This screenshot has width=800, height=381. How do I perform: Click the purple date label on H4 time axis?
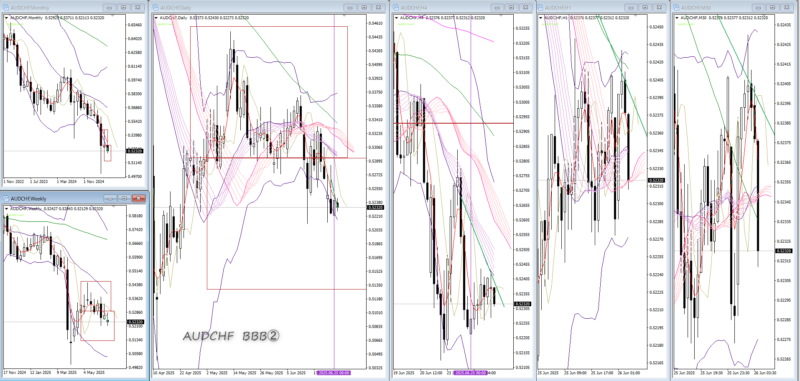pyautogui.click(x=470, y=373)
